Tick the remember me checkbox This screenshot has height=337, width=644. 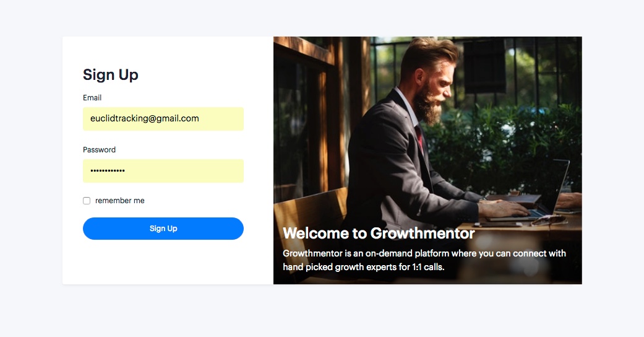click(x=87, y=201)
